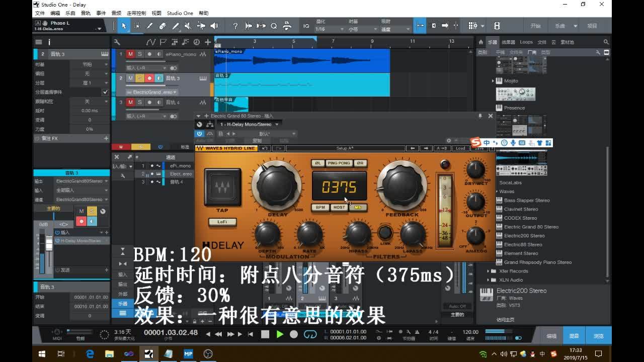Screen dimensions: 644x362
Task: Toggle record arm on track 2
Action: coord(149,78)
